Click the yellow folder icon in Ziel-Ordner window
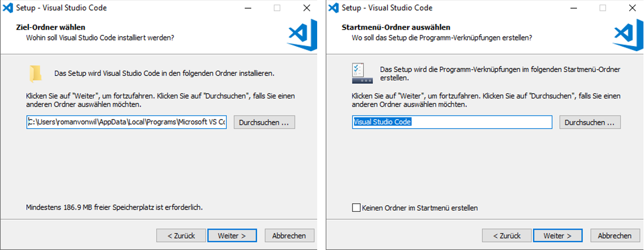 click(x=35, y=74)
